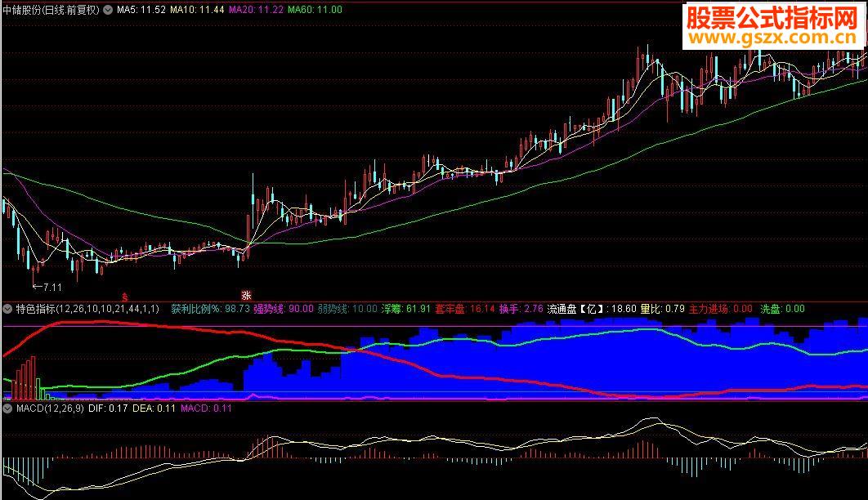Image resolution: width=868 pixels, height=500 pixels.
Task: Select the 7.11 low price marker
Action: coord(47,287)
